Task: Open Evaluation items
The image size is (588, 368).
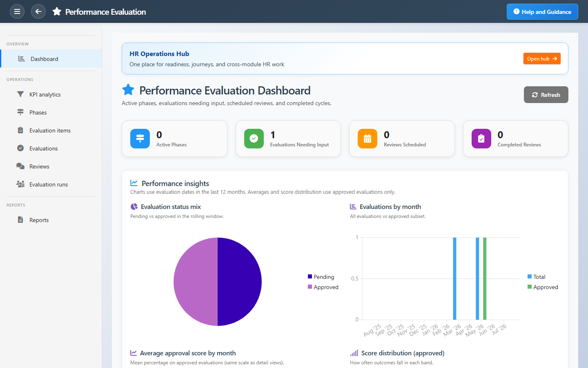Action: 51,130
